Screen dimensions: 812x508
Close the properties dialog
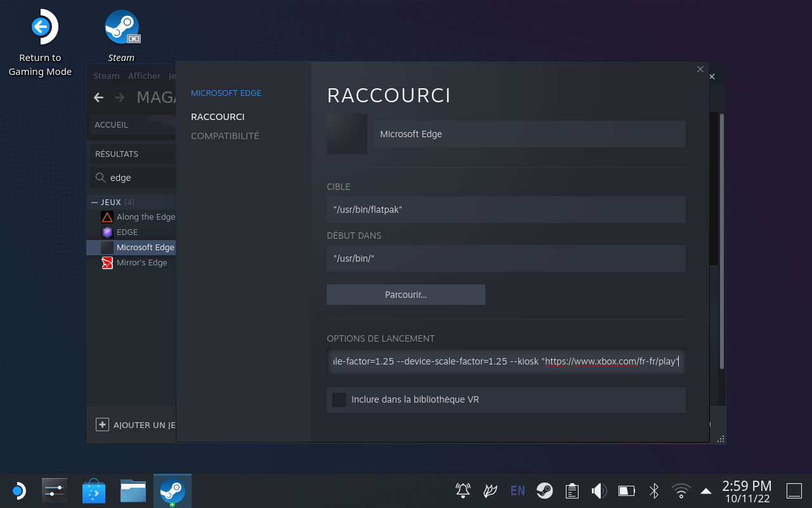click(700, 69)
